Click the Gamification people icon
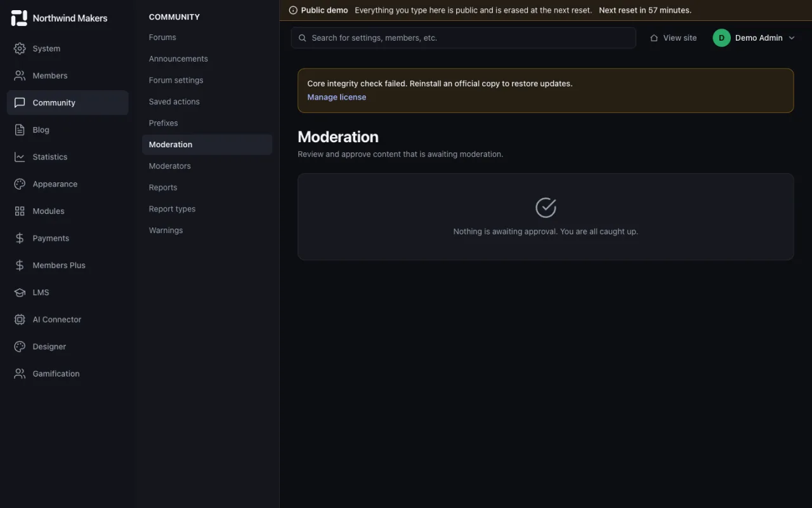Screen dimensions: 812x508 20,373
